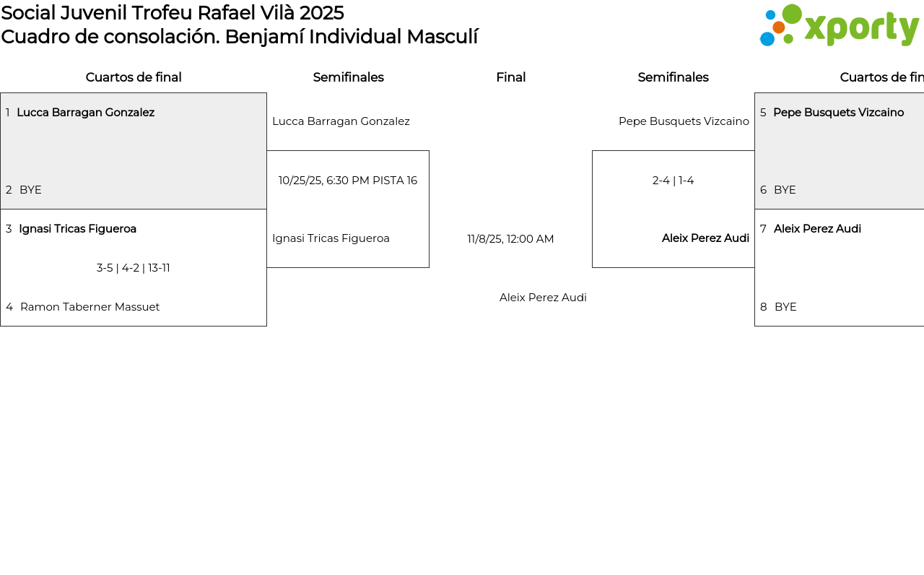The image size is (924, 575).
Task: Click the BYE entry in slot 2
Action: point(30,190)
